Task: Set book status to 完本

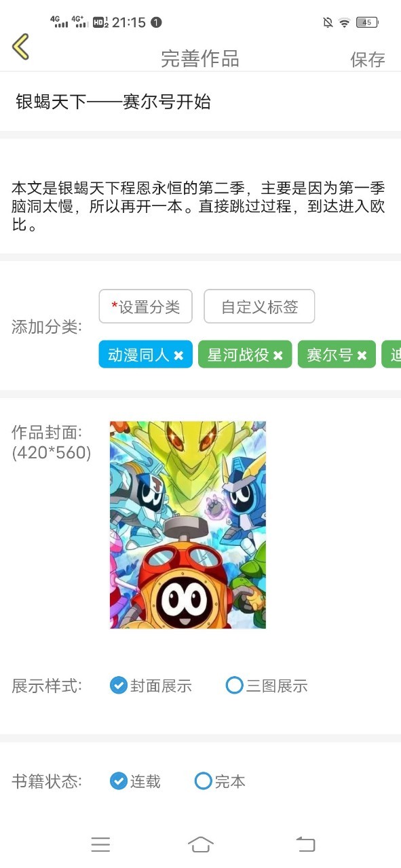Action: (x=220, y=781)
